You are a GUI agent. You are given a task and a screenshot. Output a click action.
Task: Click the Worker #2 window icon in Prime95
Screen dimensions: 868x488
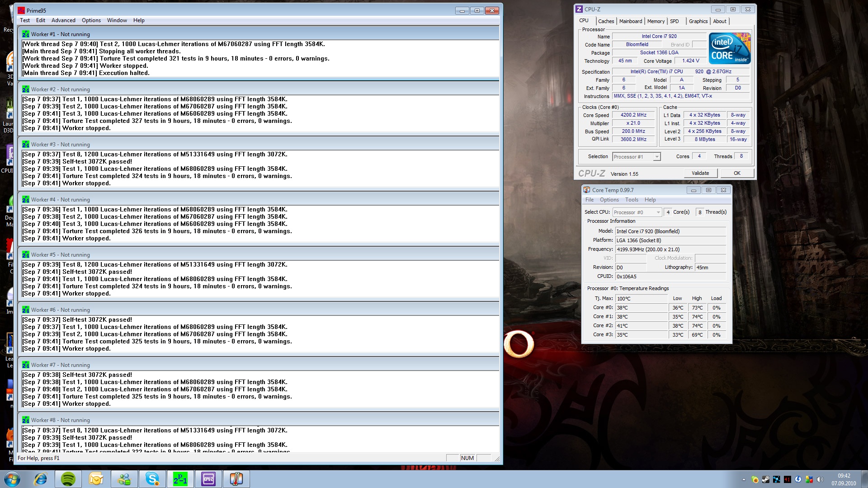tap(26, 89)
